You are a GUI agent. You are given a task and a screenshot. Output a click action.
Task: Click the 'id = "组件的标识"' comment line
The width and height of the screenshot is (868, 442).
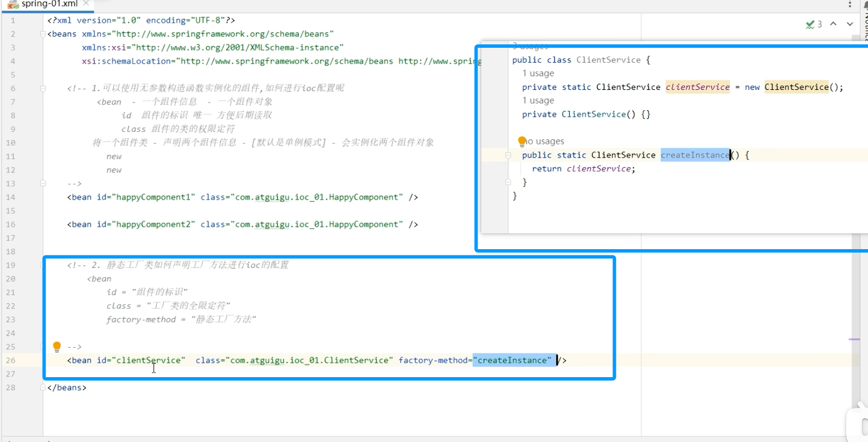147,292
